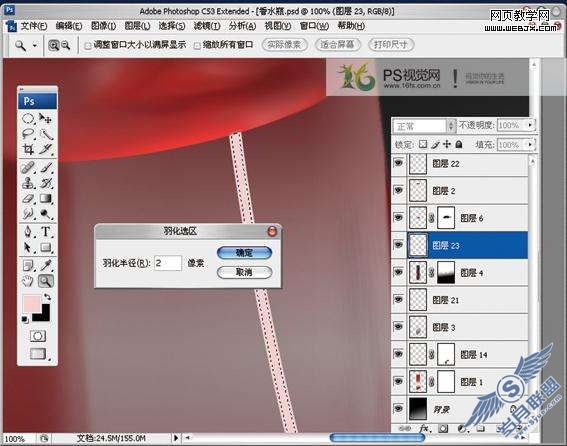Confirm feather dialog with 确定
This screenshot has height=446, width=567.
coord(244,252)
